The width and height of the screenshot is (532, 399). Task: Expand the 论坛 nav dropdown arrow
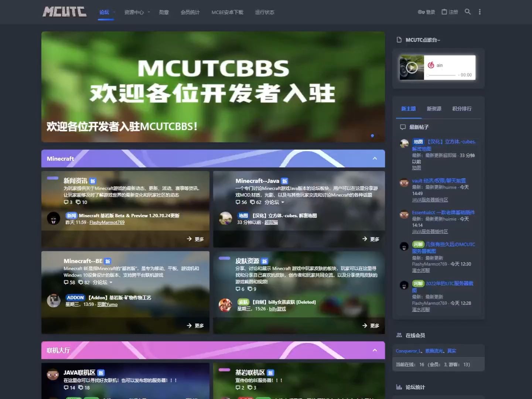coord(114,12)
